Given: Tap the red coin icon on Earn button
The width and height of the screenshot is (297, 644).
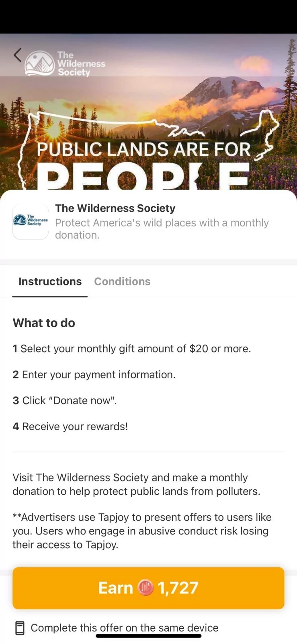Looking at the screenshot, I should 145,588.
